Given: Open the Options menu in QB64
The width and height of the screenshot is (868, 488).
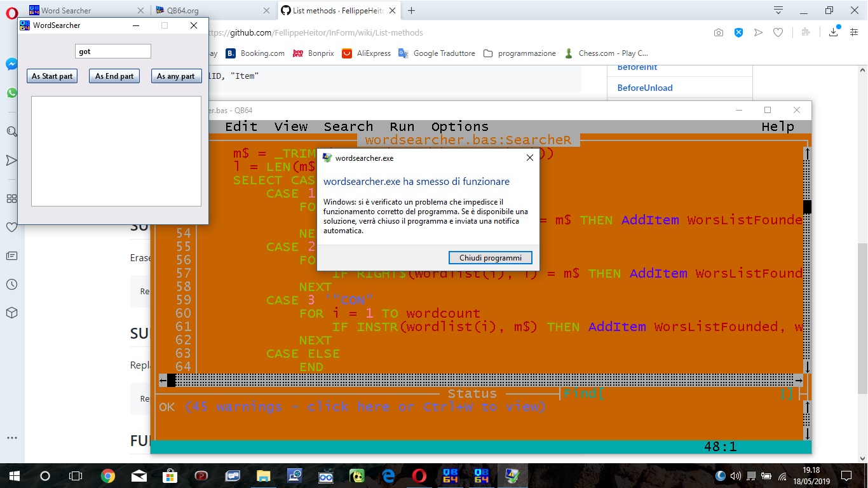Looking at the screenshot, I should tap(460, 126).
